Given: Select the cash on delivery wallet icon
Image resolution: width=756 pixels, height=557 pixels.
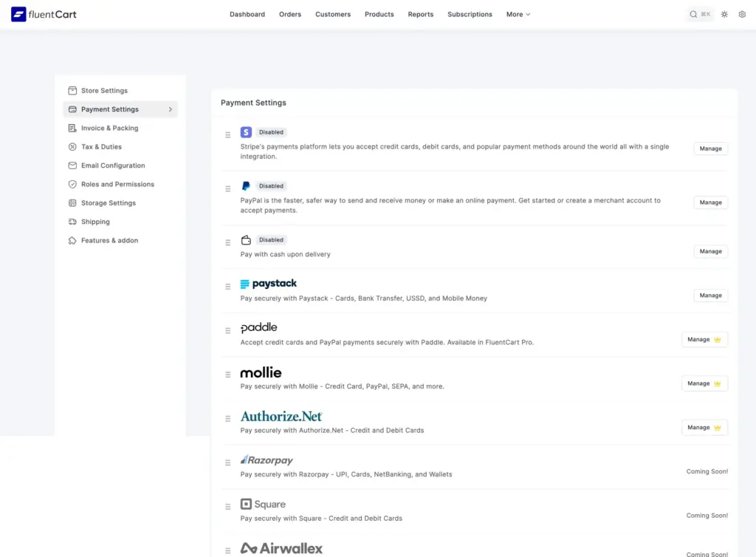Looking at the screenshot, I should [246, 239].
